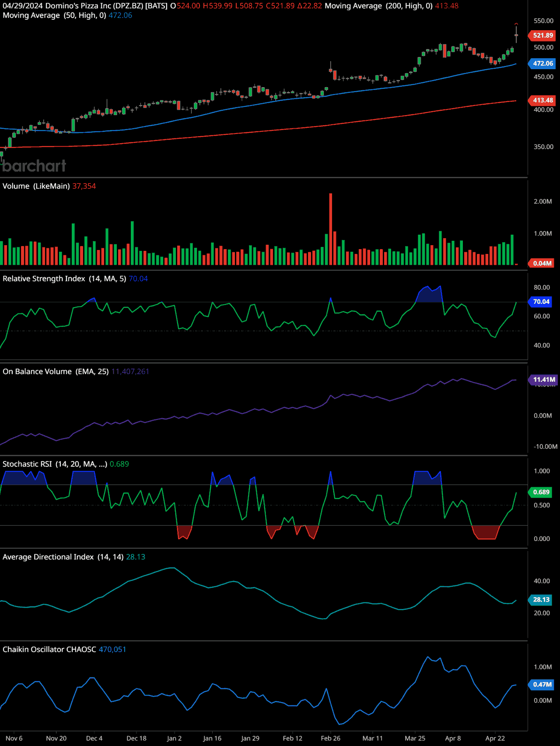Click the Nov 6 date axis label
This screenshot has height=746, width=560.
tap(14, 738)
